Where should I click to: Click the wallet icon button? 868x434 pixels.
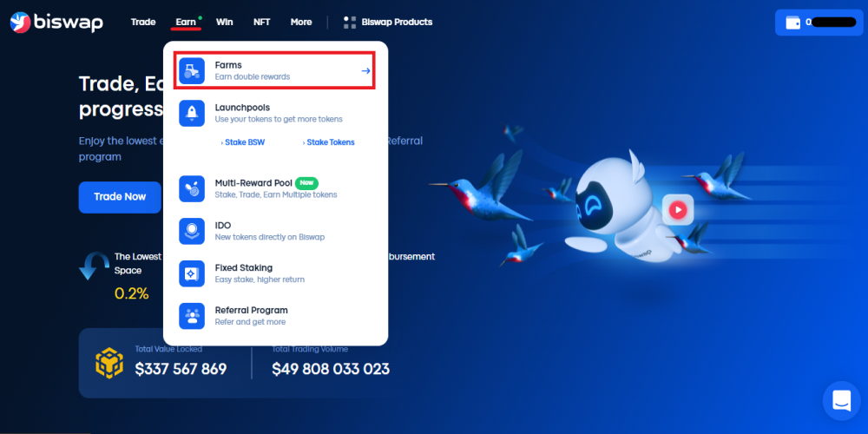[821, 23]
